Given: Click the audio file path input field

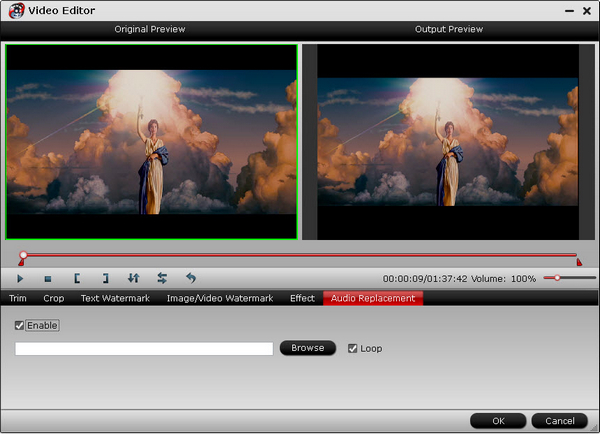Looking at the screenshot, I should click(x=144, y=349).
